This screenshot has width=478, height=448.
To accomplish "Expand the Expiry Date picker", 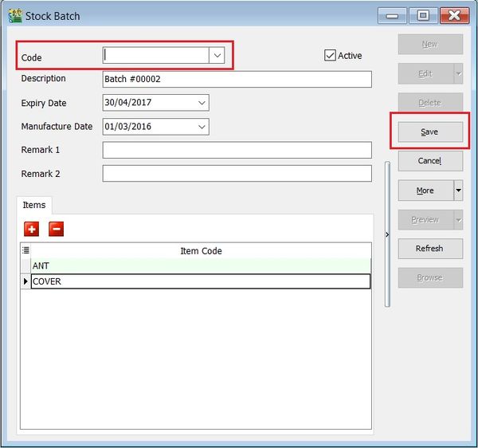I will tap(201, 103).
